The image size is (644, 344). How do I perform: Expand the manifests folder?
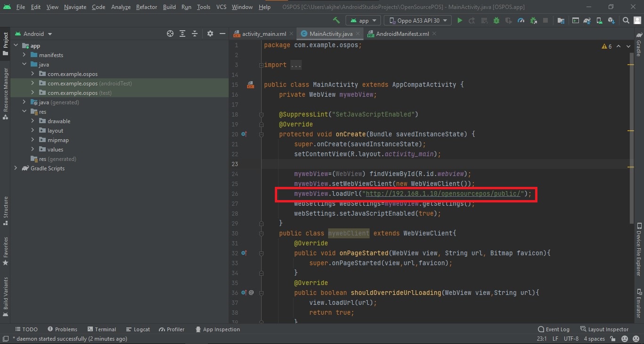coord(25,55)
